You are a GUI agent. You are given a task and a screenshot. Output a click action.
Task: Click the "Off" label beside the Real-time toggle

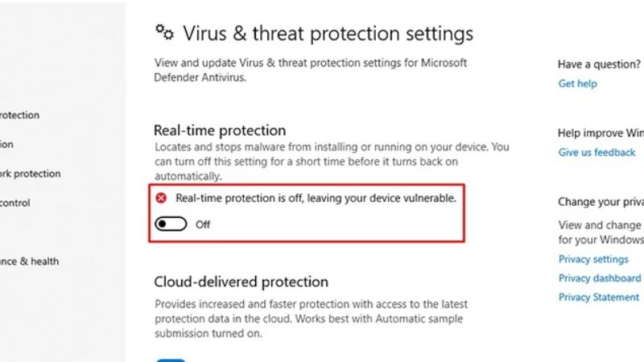click(x=203, y=224)
